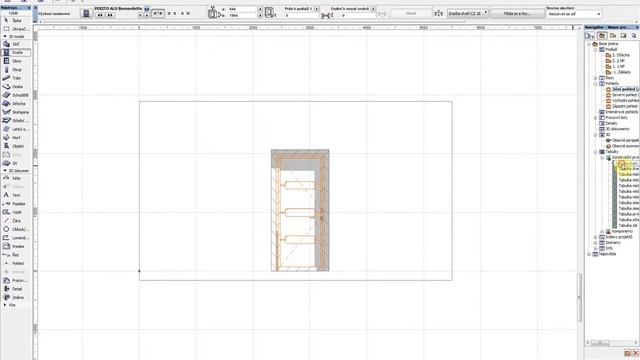
Task: Open the 2. 2.NP story
Action: coord(616,61)
